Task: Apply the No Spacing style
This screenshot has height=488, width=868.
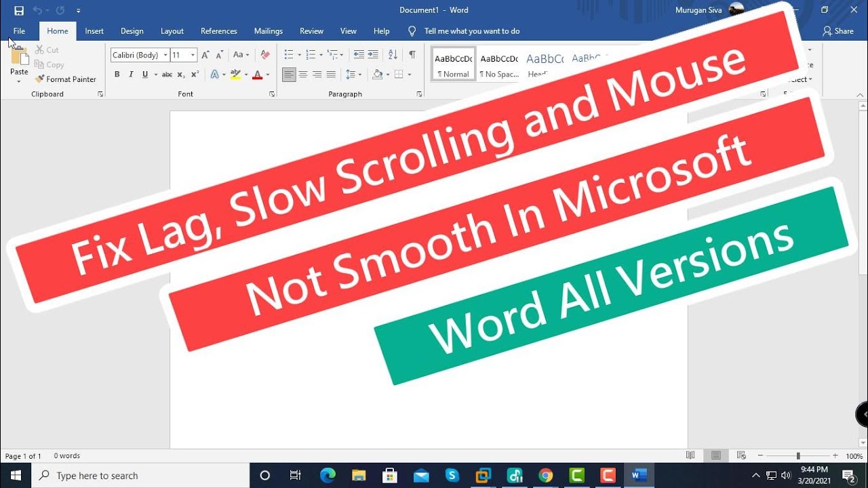Action: click(x=498, y=64)
